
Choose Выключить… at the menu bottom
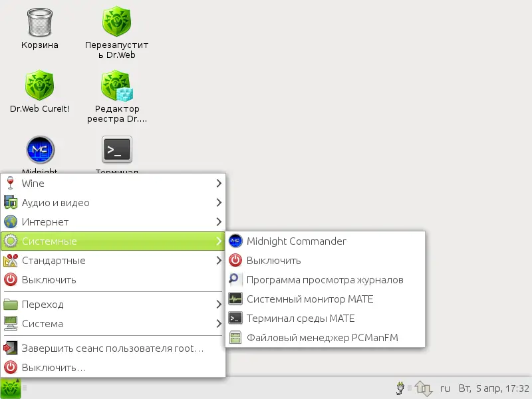[x=113, y=368]
